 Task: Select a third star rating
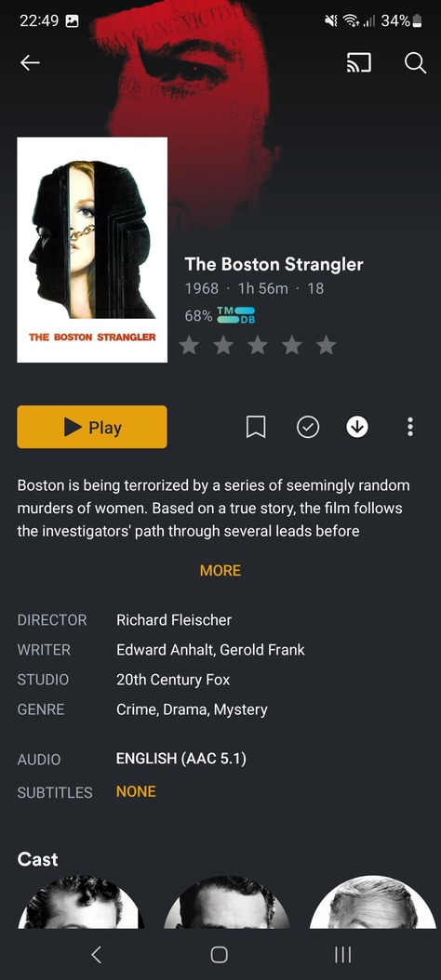258,345
